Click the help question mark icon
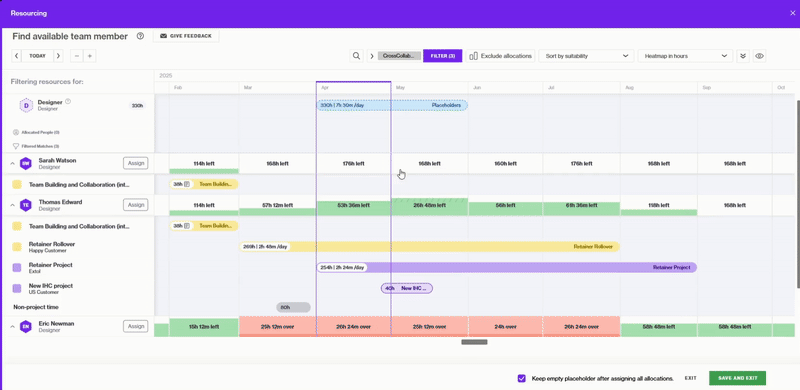Viewport: 800px width, 390px height. (140, 36)
